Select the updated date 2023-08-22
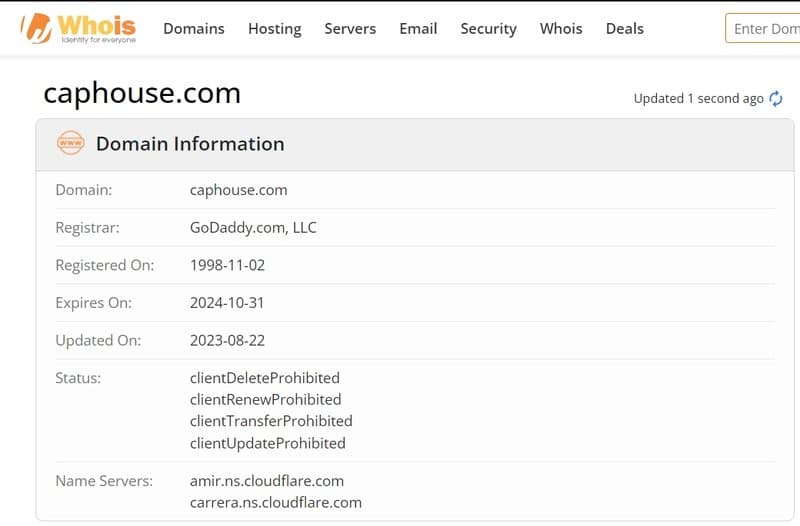The height and width of the screenshot is (526, 800). click(x=227, y=341)
